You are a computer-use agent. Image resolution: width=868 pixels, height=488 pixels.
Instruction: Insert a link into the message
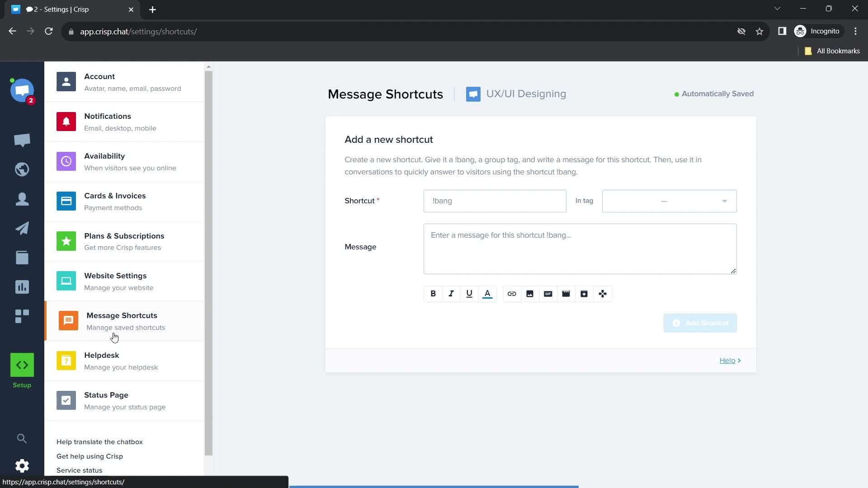click(x=512, y=294)
